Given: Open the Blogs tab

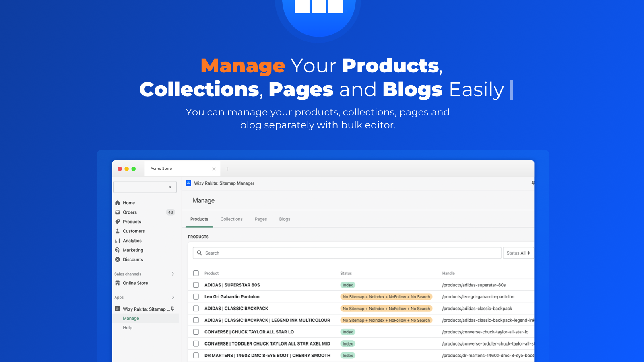Looking at the screenshot, I should [x=285, y=219].
